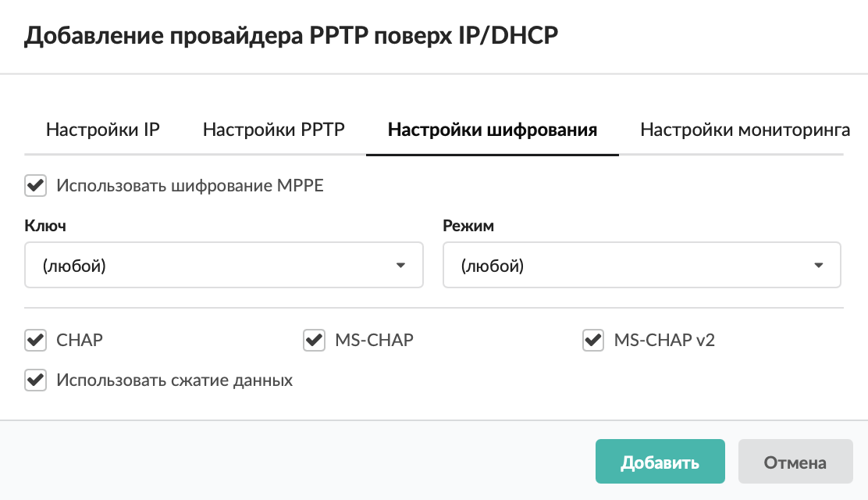Click the Ключ field label
The width and height of the screenshot is (868, 500).
click(45, 227)
